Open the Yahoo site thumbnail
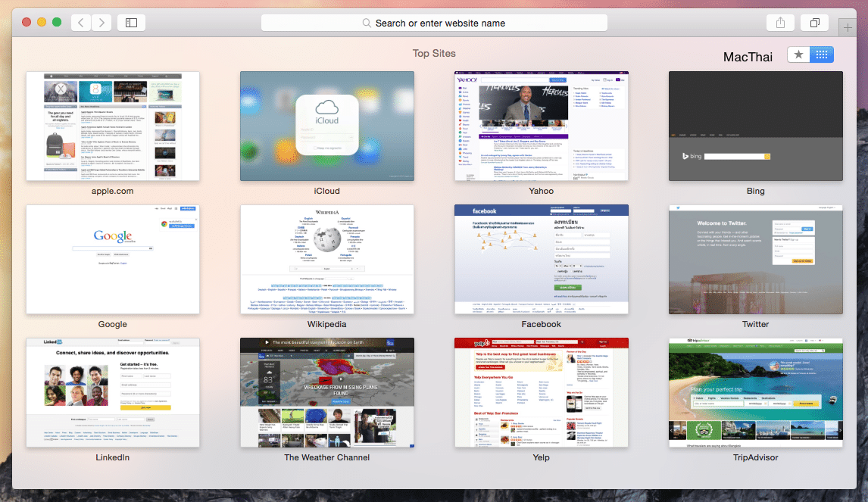The height and width of the screenshot is (502, 868). [542, 126]
